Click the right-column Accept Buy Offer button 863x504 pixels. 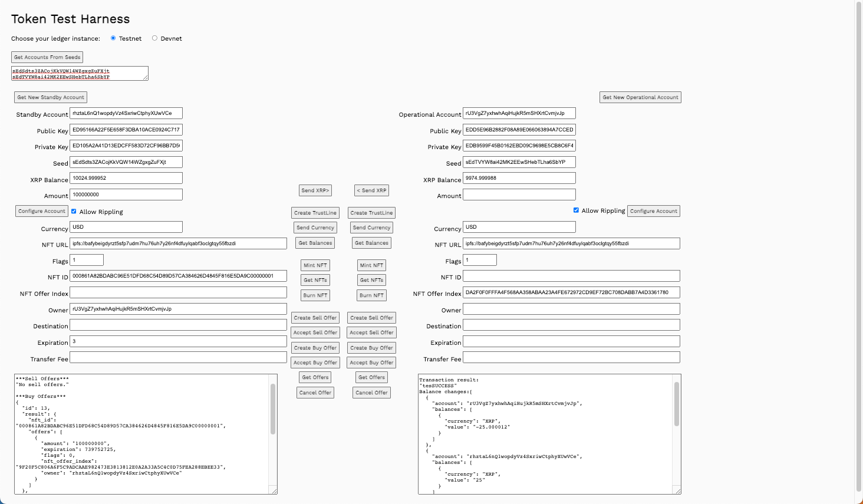click(371, 363)
